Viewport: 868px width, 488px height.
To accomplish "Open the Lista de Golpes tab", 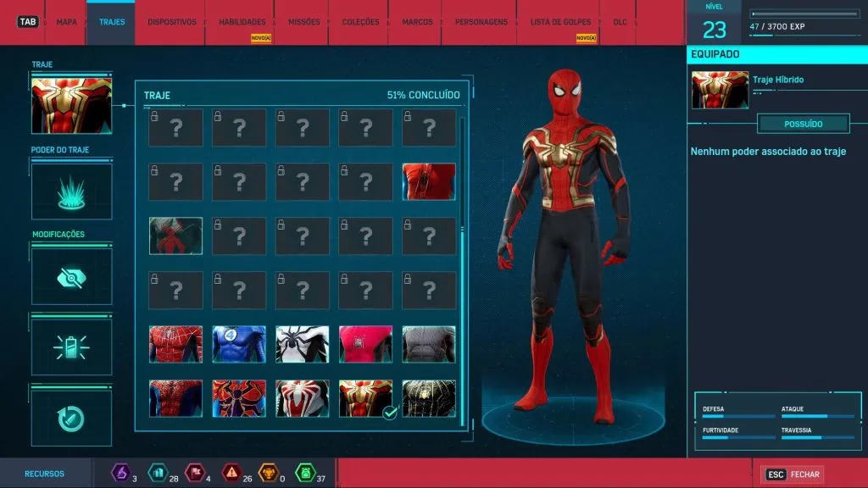I will click(x=560, y=22).
